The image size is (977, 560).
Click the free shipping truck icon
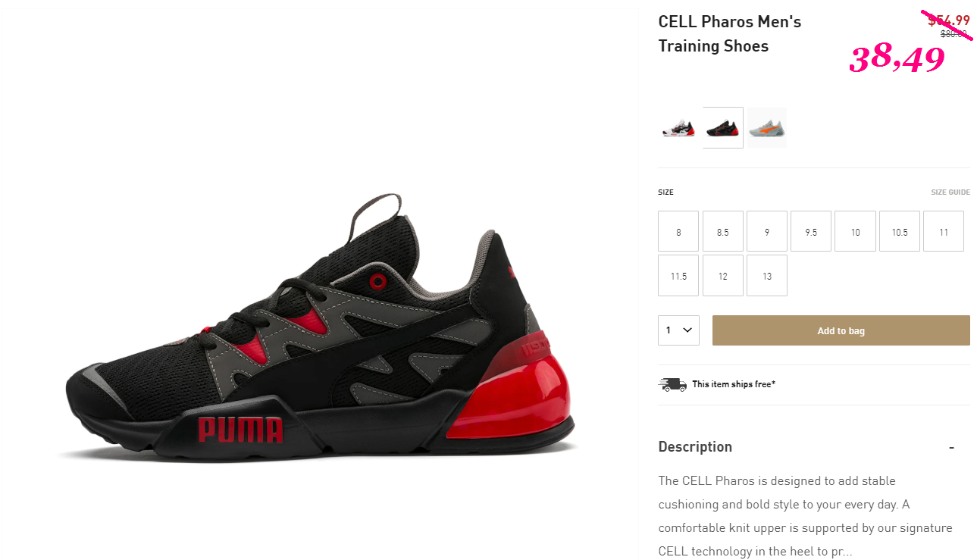(672, 384)
